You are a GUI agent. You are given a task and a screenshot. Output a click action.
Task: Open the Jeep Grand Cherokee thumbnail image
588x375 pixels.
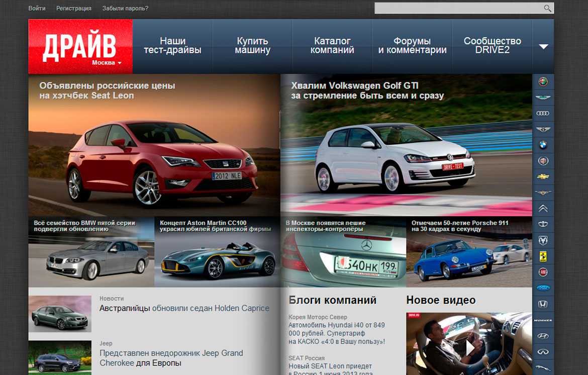(x=60, y=357)
